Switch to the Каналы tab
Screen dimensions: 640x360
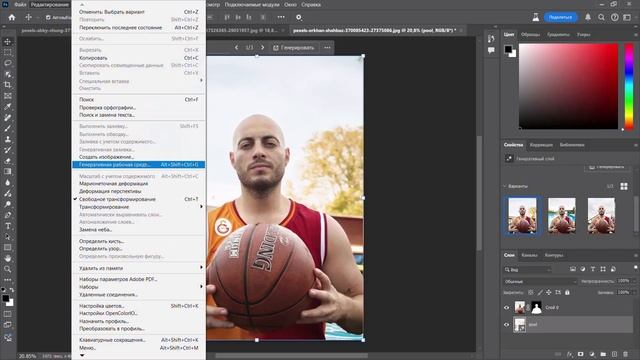[529, 255]
